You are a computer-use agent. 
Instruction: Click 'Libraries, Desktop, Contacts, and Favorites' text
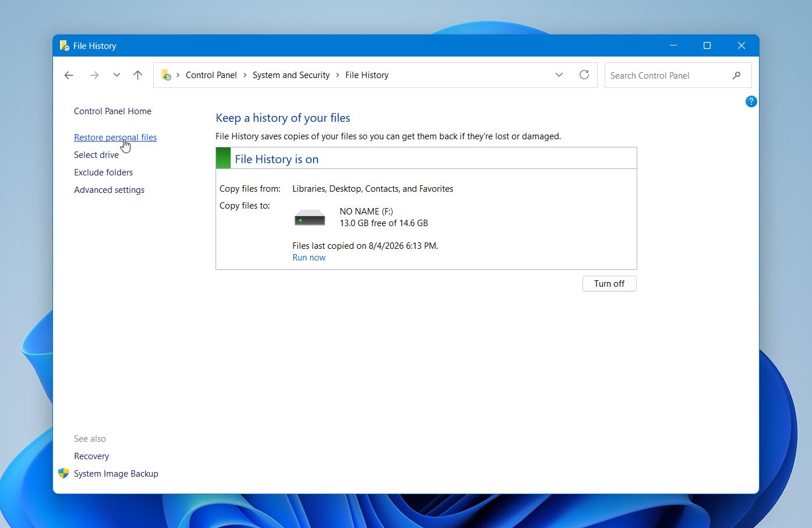373,189
